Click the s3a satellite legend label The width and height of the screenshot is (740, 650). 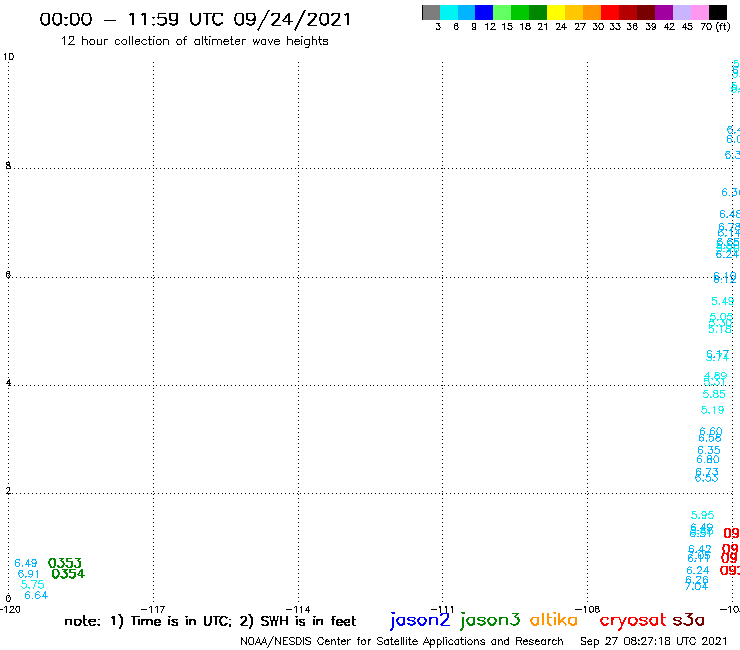[x=688, y=620]
